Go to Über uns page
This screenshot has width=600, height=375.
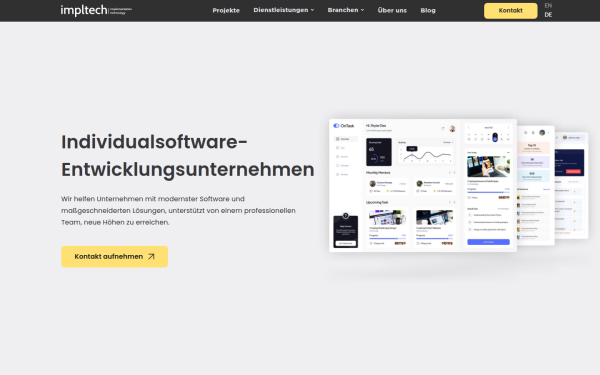(392, 10)
